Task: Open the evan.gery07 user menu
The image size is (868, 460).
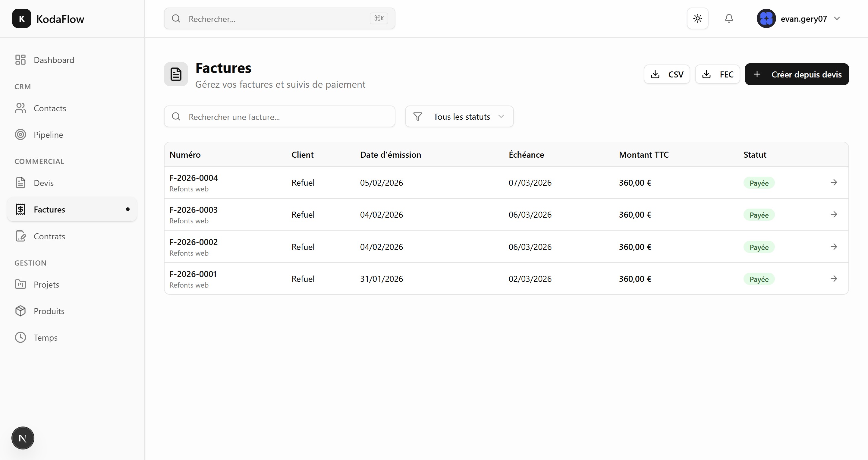Action: [x=799, y=18]
